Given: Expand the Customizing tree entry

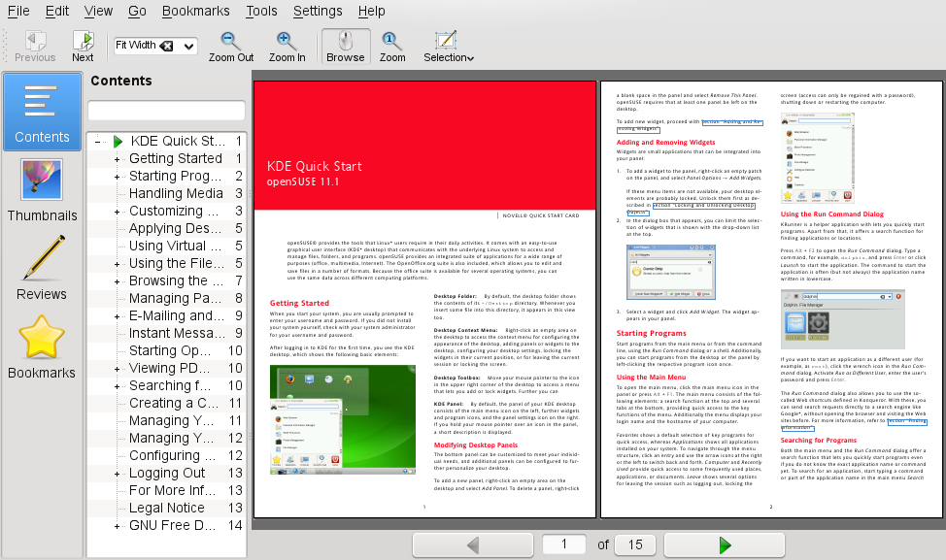Looking at the screenshot, I should tap(118, 212).
